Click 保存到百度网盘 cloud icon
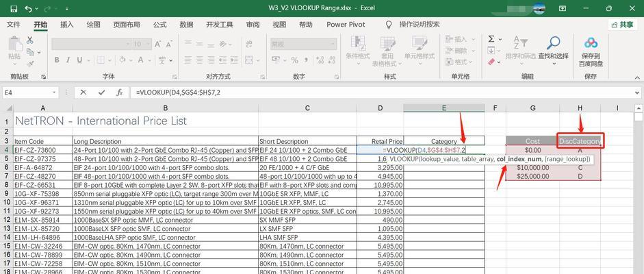The width and height of the screenshot is (644, 274). [591, 42]
